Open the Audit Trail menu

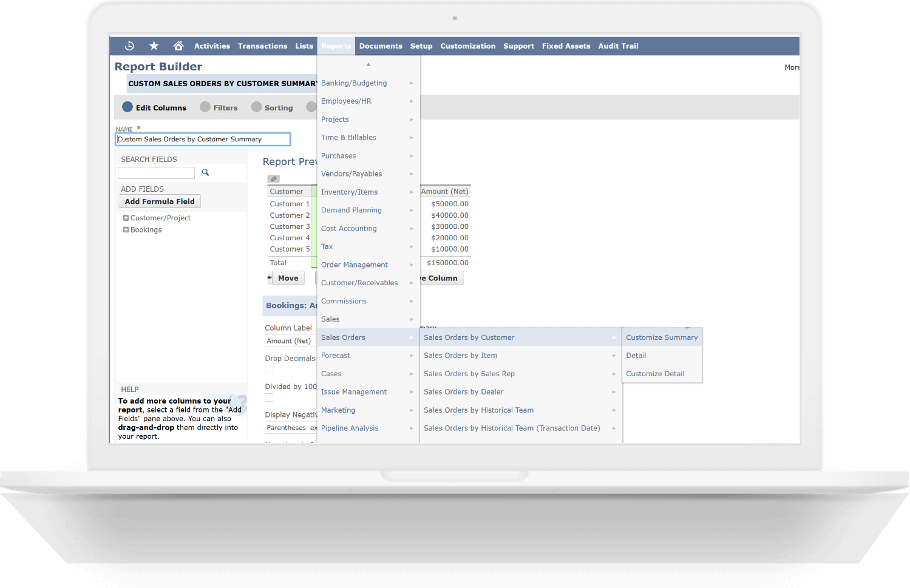[618, 46]
